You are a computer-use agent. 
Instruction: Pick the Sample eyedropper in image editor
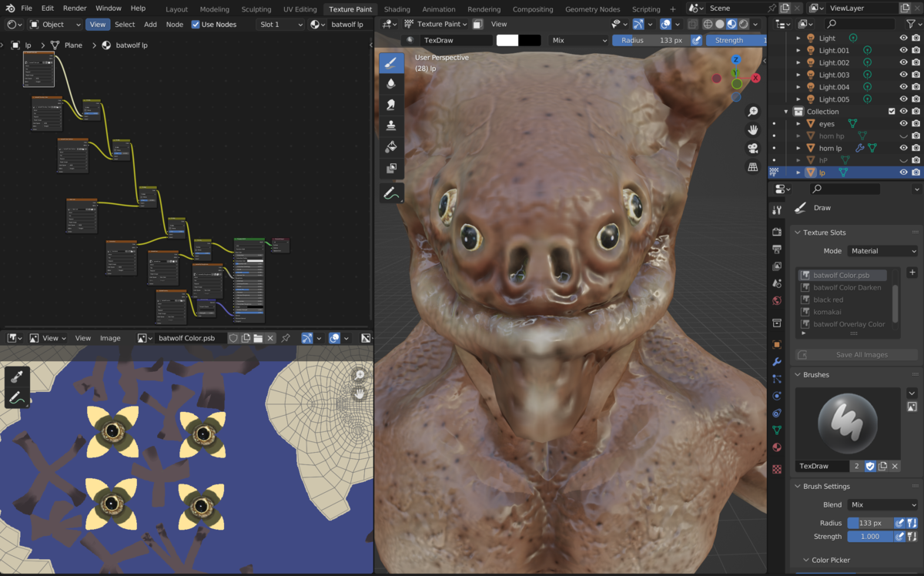[17, 377]
